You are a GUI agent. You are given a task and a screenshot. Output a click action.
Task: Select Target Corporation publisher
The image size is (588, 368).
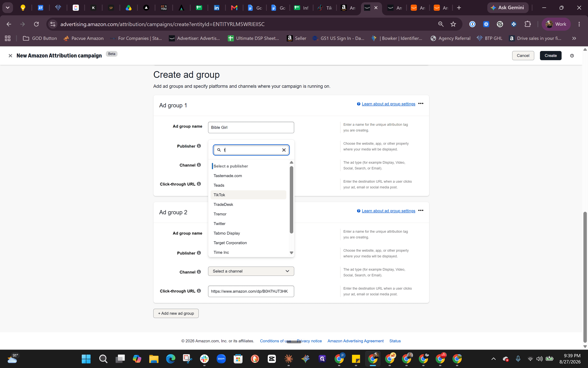tap(248, 243)
